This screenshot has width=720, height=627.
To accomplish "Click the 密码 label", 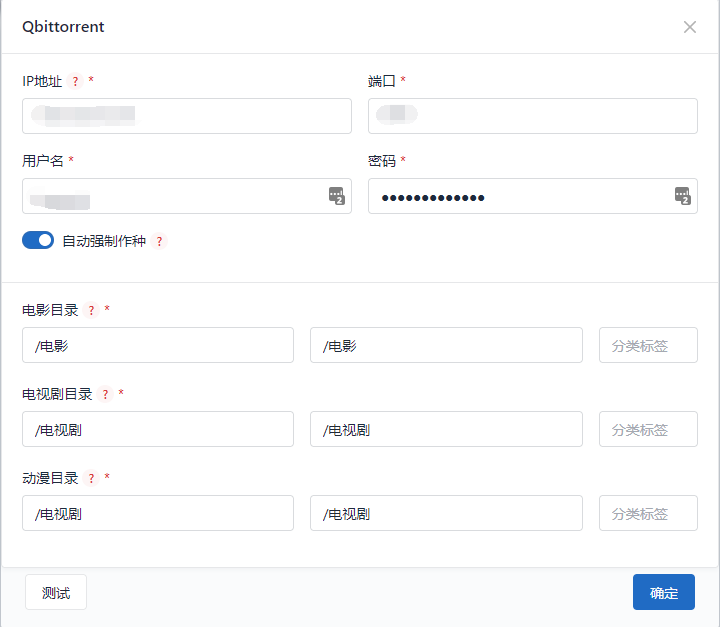I will pos(382,161).
